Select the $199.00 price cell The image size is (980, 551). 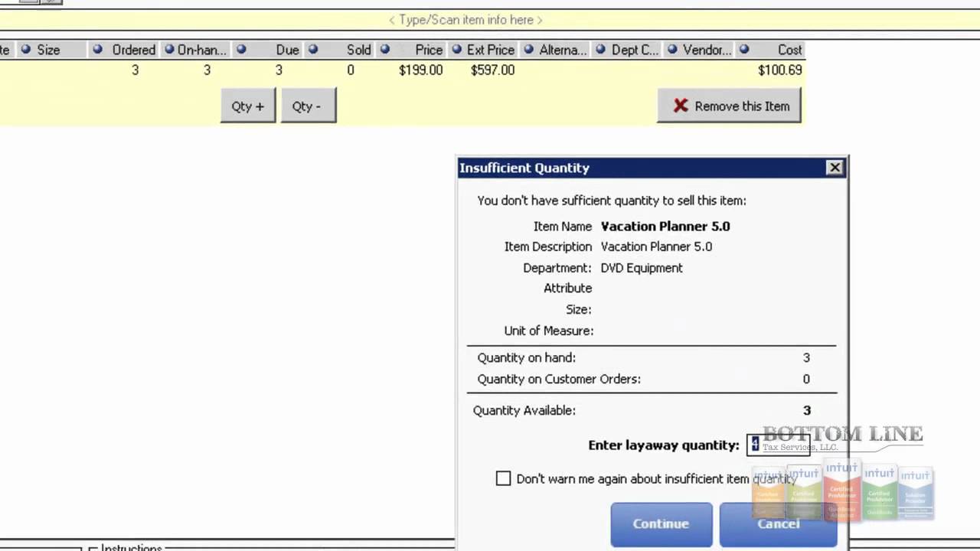point(420,70)
